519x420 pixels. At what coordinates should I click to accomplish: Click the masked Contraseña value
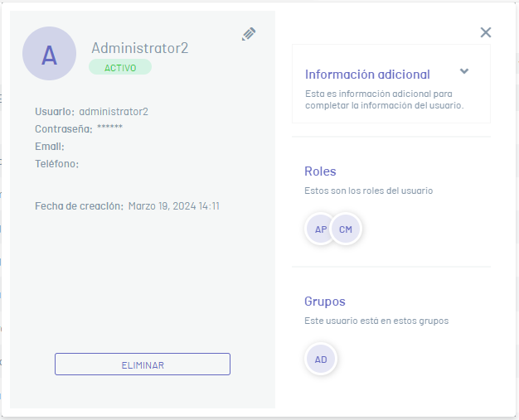[109, 128]
